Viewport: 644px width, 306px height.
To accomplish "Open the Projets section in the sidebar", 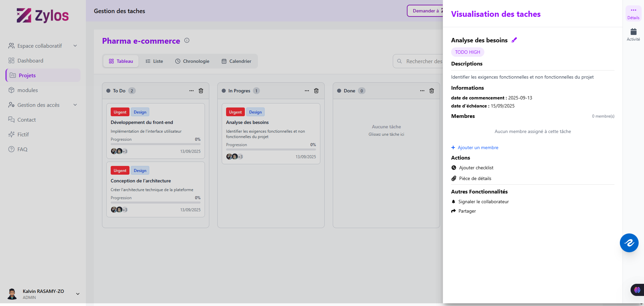I will (x=27, y=75).
